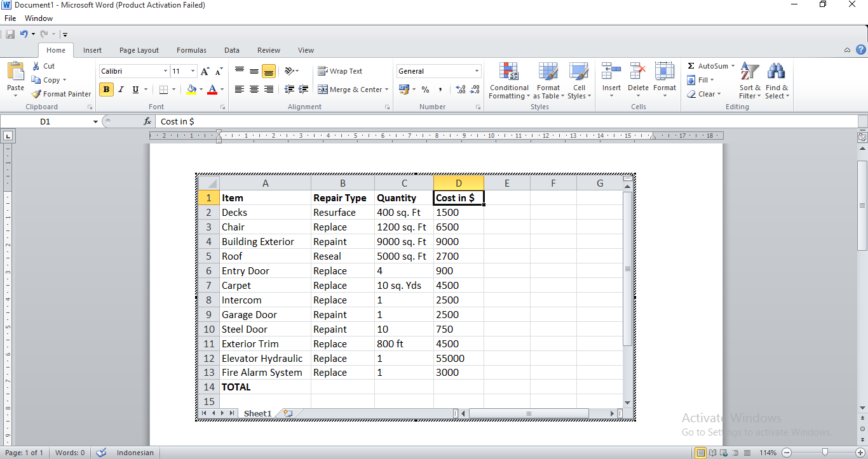Click the Format as Table icon

[x=548, y=81]
